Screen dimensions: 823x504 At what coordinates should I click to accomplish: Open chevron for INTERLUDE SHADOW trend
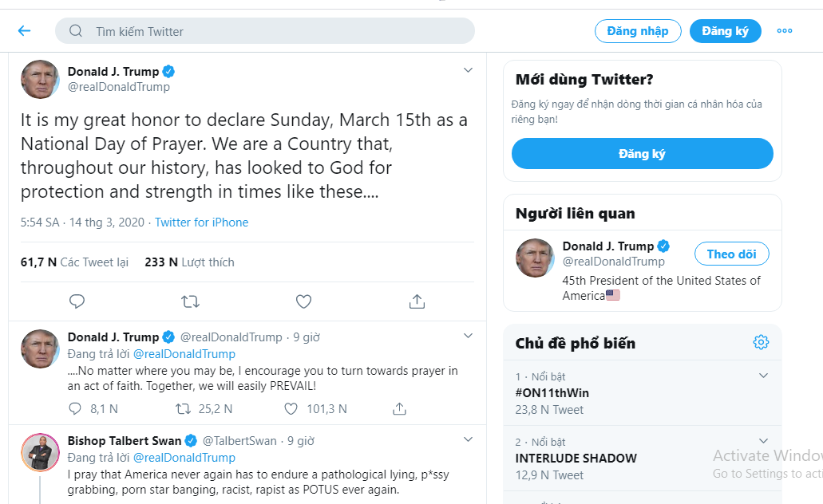coord(763,441)
